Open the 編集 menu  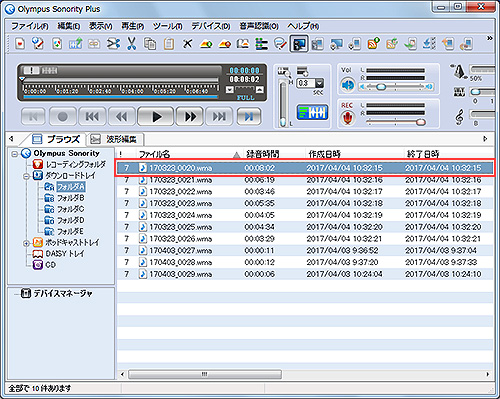[x=69, y=26]
